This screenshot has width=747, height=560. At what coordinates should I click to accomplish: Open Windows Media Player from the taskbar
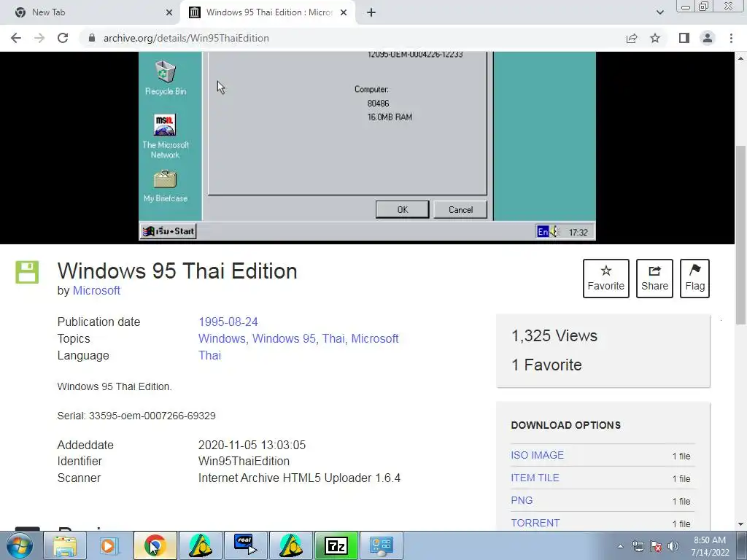click(x=109, y=545)
